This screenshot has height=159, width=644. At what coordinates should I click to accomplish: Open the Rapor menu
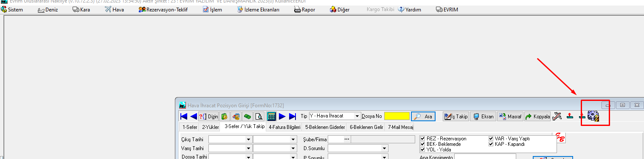(x=304, y=9)
